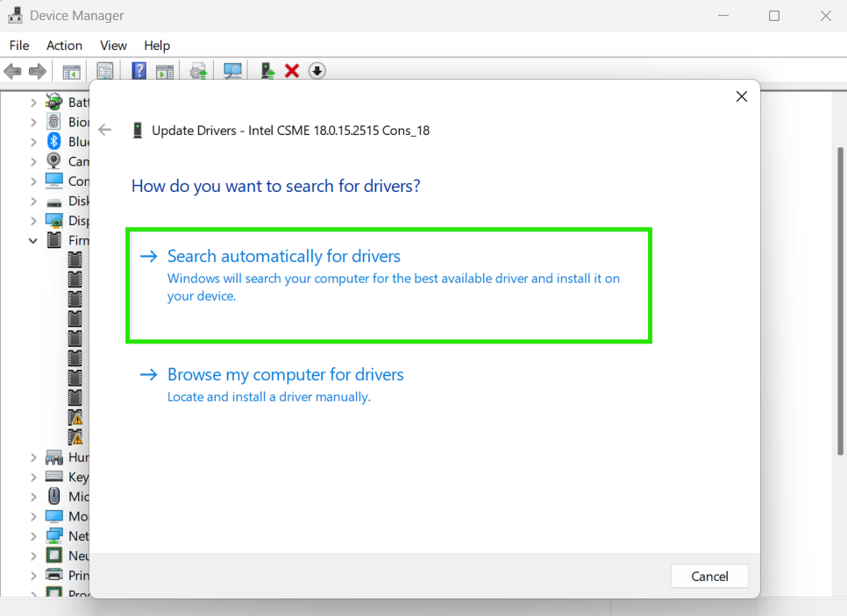Click the Display adapters icon
Viewport: 847px width, 616px height.
point(54,220)
